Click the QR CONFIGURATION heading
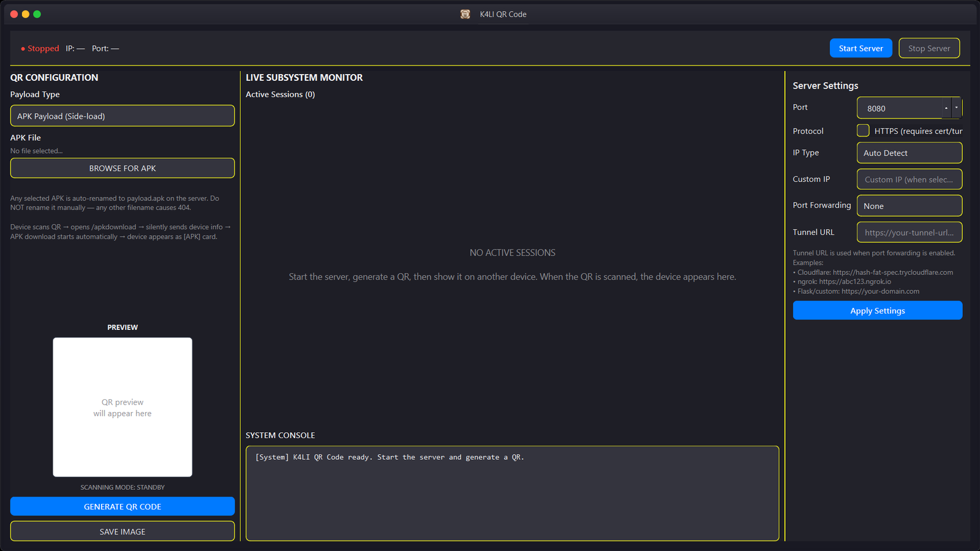Image resolution: width=980 pixels, height=551 pixels. tap(54, 78)
